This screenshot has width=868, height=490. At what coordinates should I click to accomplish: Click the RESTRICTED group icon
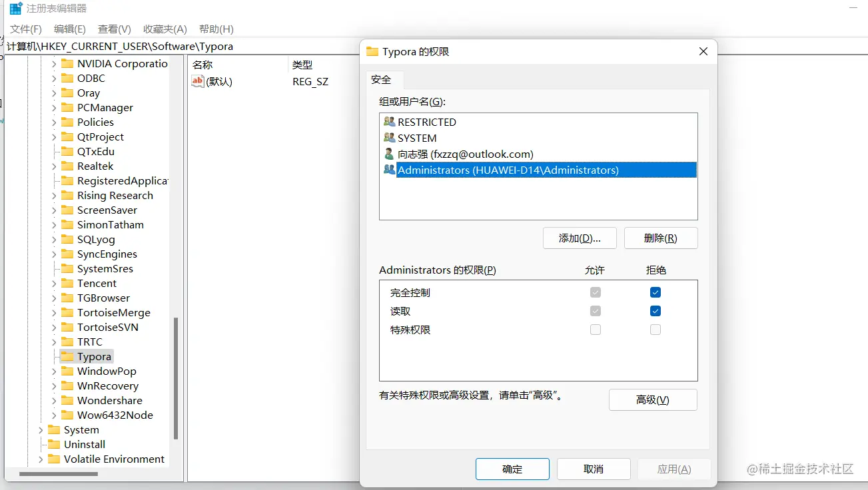click(390, 122)
